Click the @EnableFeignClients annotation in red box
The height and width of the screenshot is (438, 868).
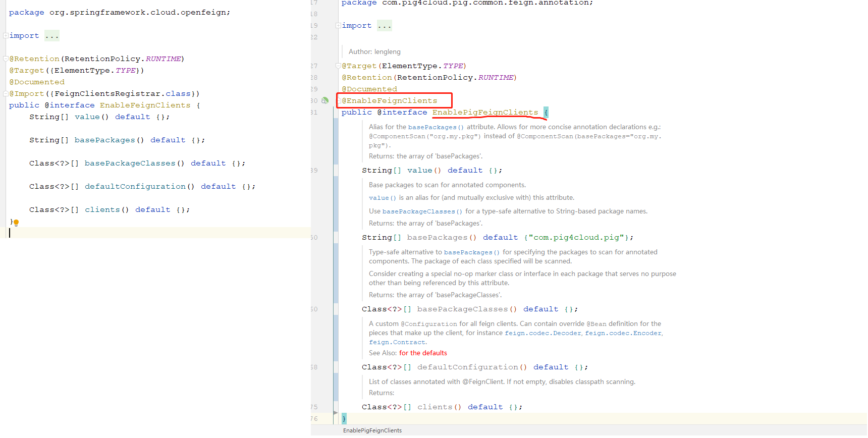point(390,100)
